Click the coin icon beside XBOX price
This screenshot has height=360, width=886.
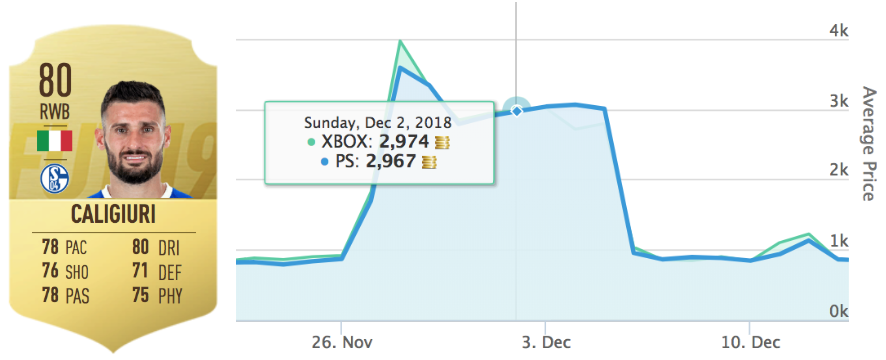pyautogui.click(x=442, y=143)
